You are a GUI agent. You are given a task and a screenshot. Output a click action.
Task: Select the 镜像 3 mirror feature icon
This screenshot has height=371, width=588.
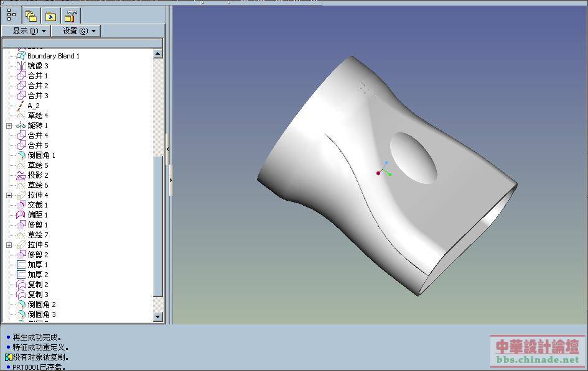coord(21,66)
